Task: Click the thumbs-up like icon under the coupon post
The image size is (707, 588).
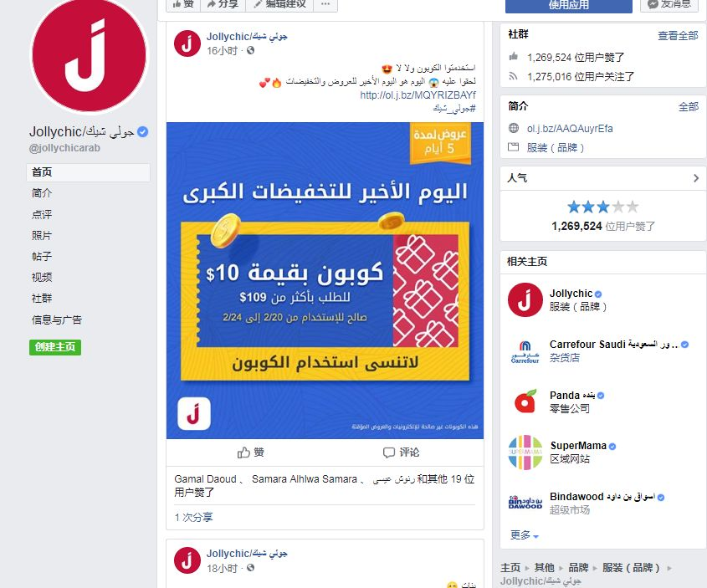Action: click(243, 453)
